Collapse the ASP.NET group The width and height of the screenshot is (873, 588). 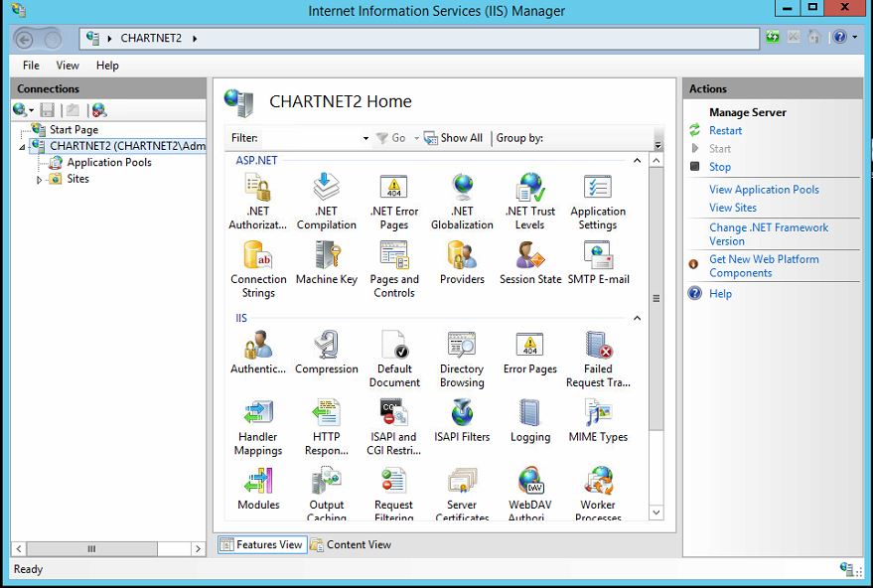coord(637,160)
